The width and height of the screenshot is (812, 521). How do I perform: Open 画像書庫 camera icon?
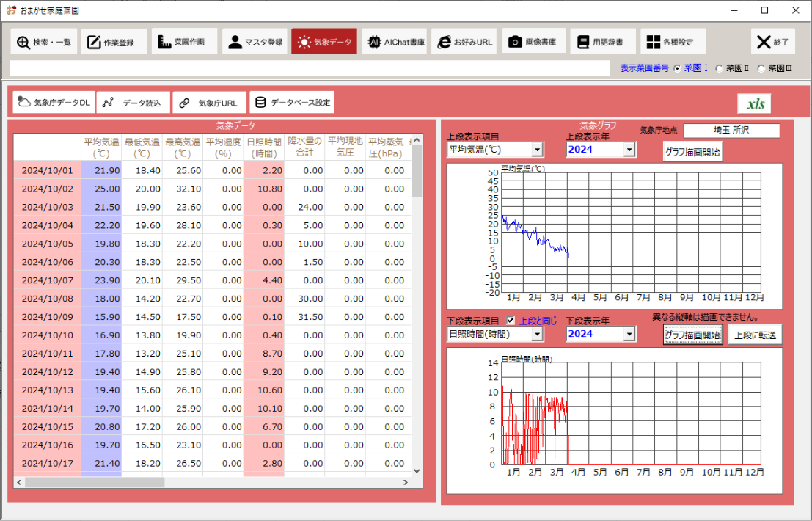coord(515,42)
